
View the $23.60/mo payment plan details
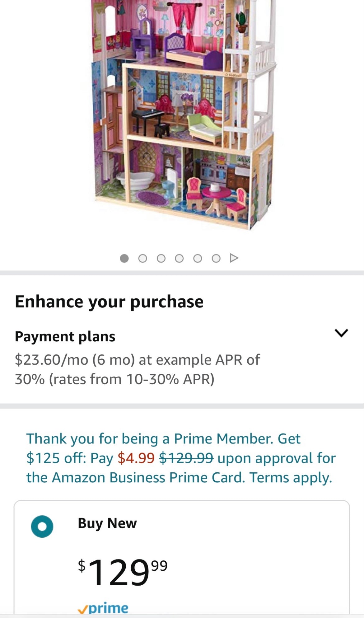137,369
